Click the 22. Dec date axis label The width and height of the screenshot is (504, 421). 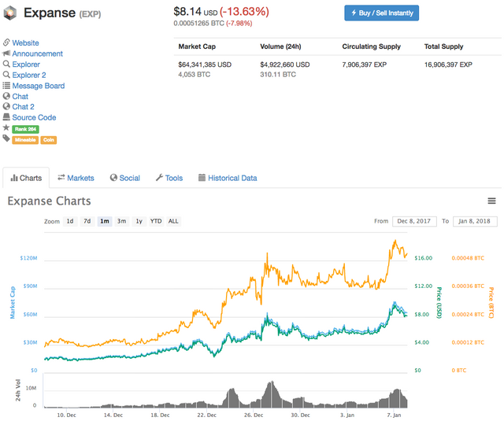point(206,415)
